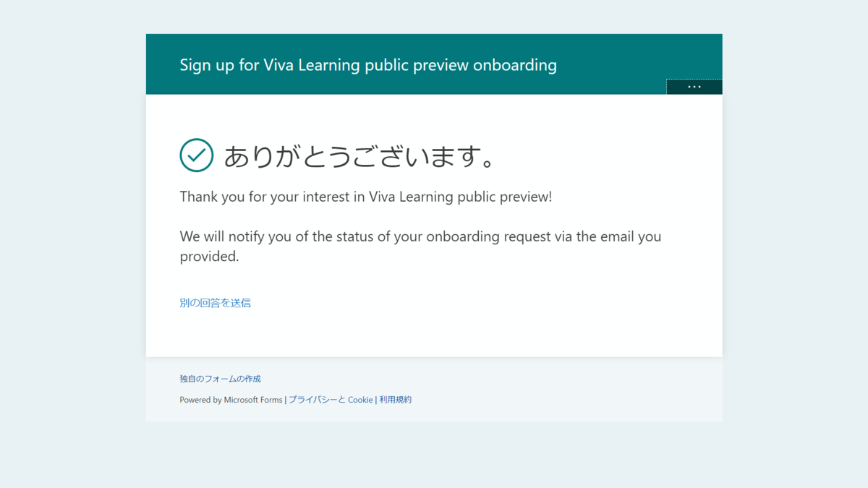868x488 pixels.
Task: Click the 'Powered by Microsoft Forms' text
Action: (x=231, y=400)
